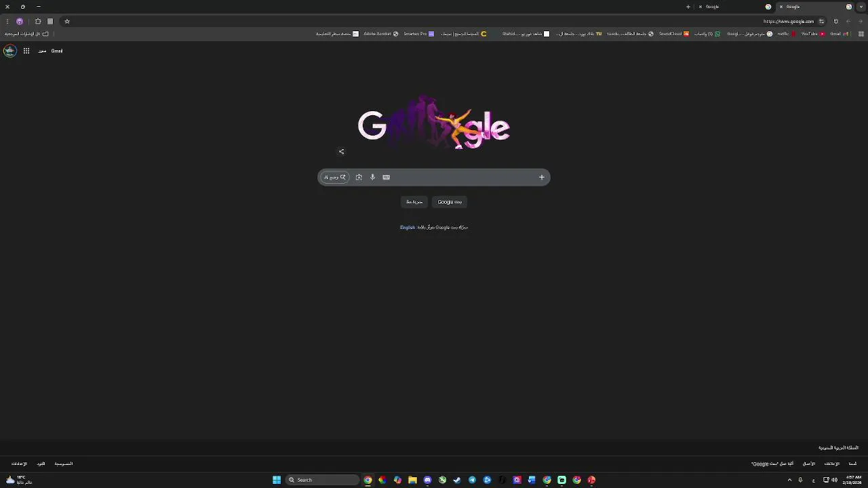Open Chrome from the taskbar
The width and height of the screenshot is (868, 488).
pos(368,480)
